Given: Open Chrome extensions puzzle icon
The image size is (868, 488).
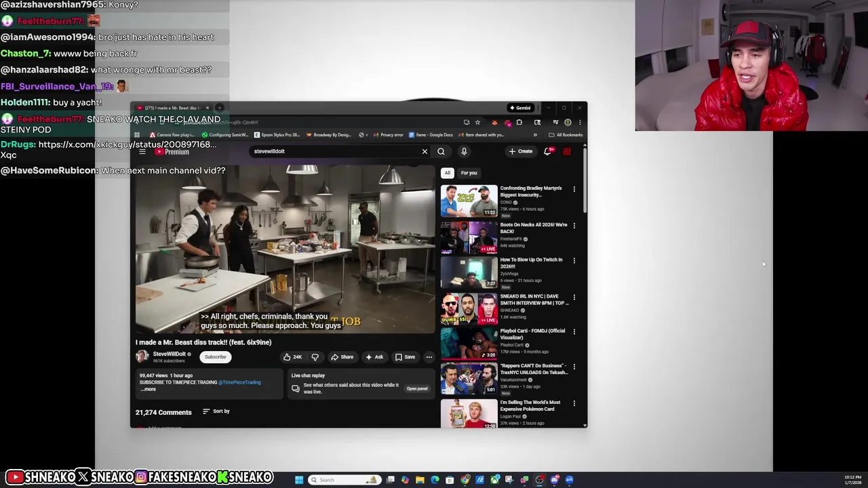Looking at the screenshot, I should pos(519,123).
